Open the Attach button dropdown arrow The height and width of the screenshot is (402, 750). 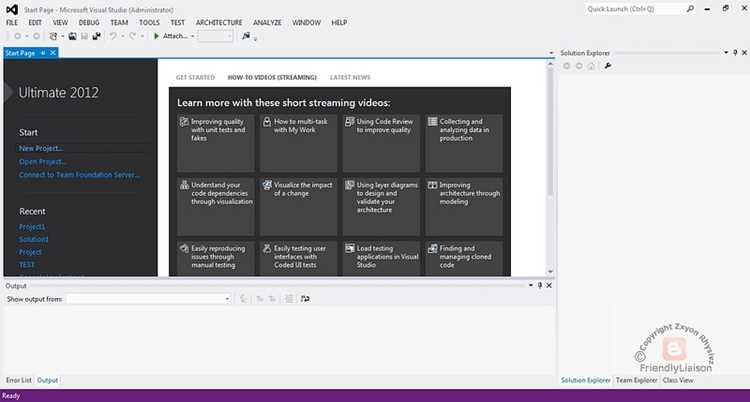coord(192,36)
